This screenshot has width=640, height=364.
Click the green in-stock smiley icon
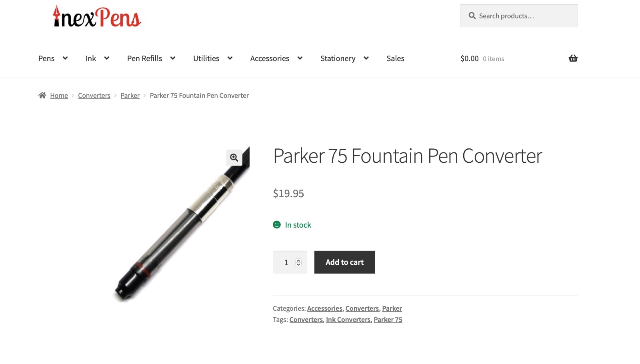click(x=277, y=225)
